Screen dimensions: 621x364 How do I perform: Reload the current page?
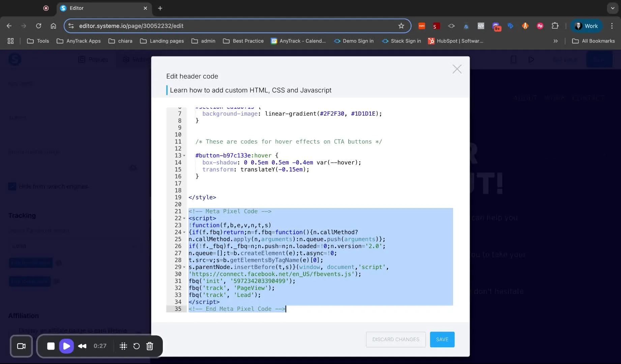point(38,26)
